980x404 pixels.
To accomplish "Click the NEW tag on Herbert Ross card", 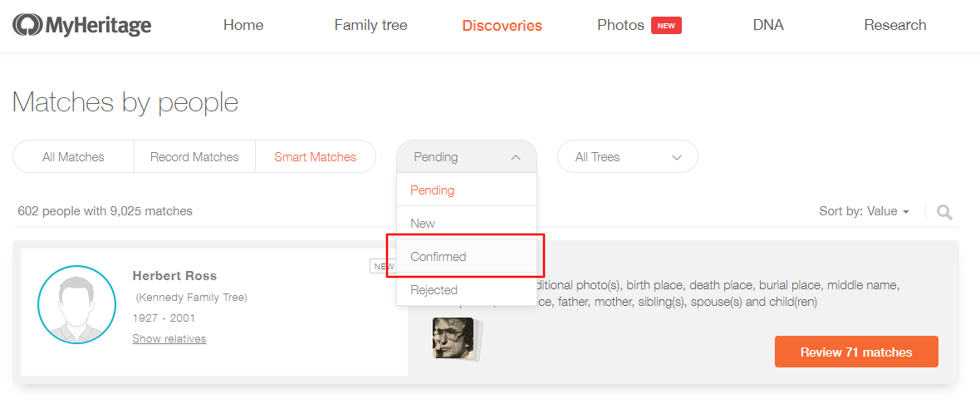I will coord(382,266).
